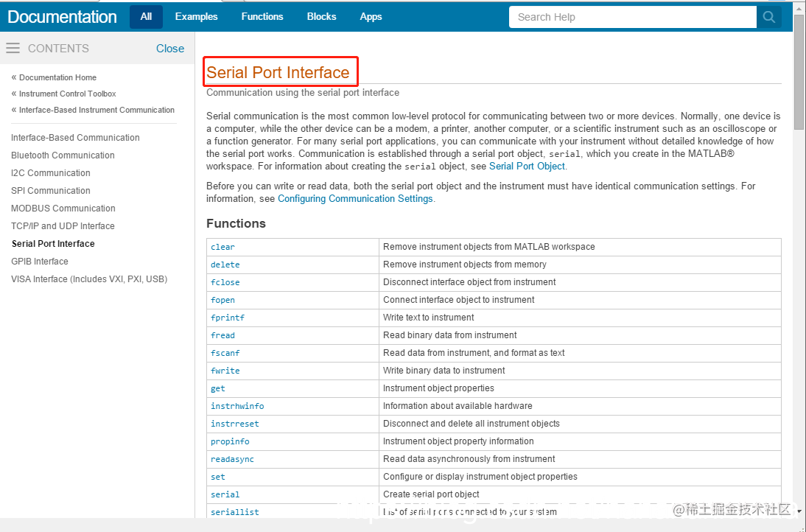Viewport: 806px width, 532px height.
Task: Open Configuring Communication Settings link
Action: pos(355,198)
